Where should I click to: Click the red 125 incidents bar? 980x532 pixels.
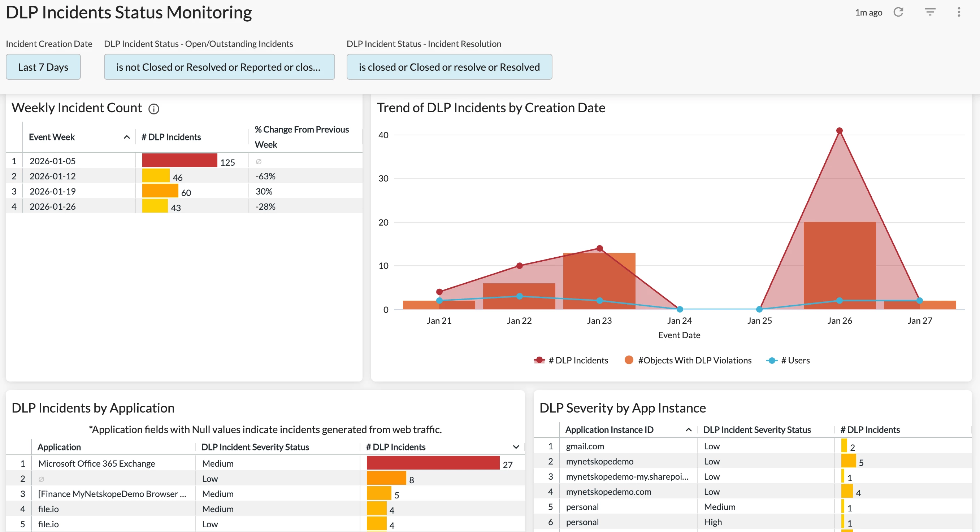[x=179, y=161]
